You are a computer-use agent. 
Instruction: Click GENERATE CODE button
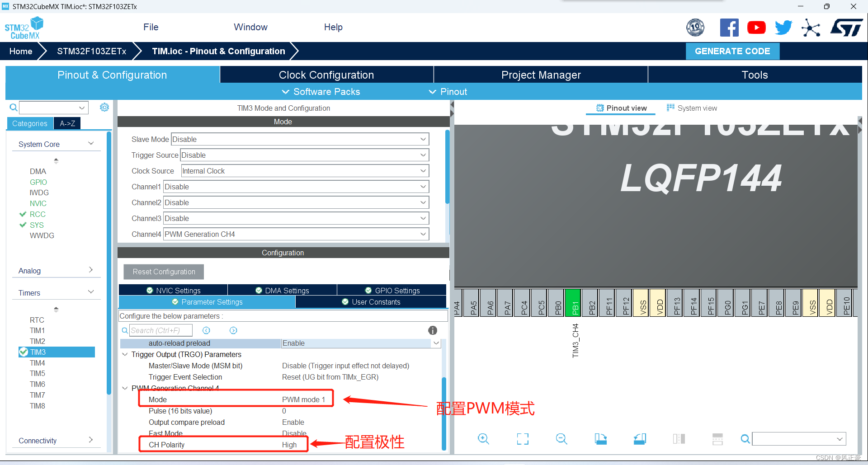tap(732, 51)
